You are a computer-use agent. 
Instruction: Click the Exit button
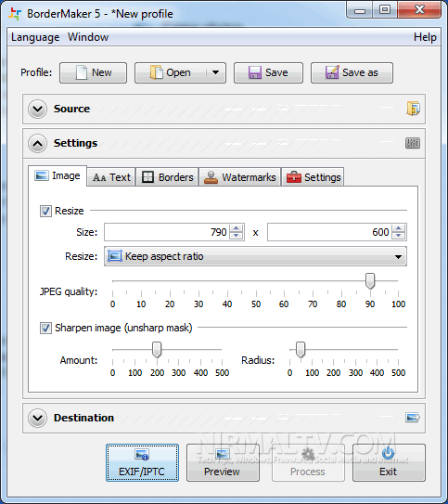389,462
